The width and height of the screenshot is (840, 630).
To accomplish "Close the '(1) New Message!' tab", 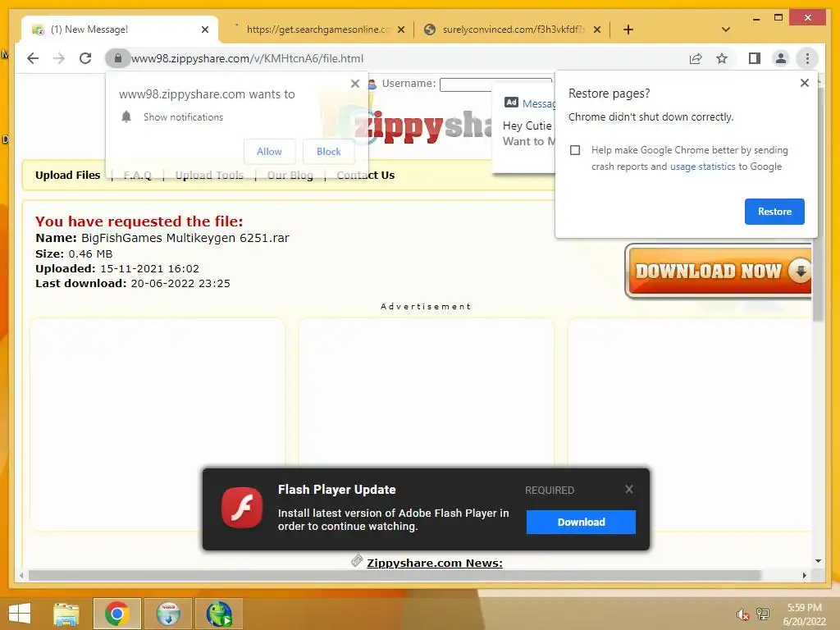I will tap(204, 30).
